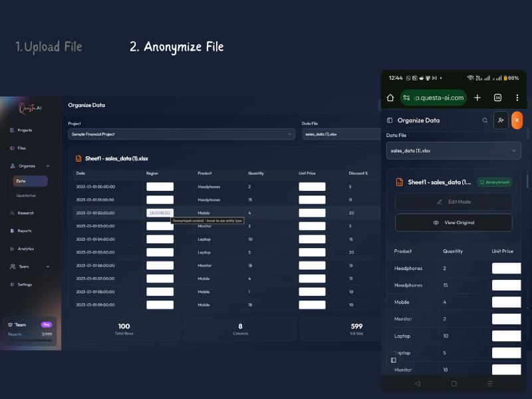Open the orange R profile avatar
Viewport: 532px width, 399px height.
point(517,120)
